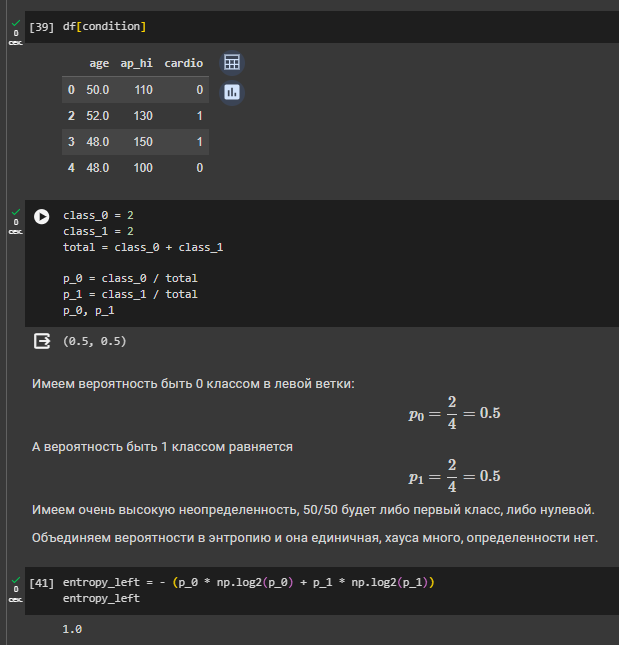Click the entropy output value 1.0

72,629
